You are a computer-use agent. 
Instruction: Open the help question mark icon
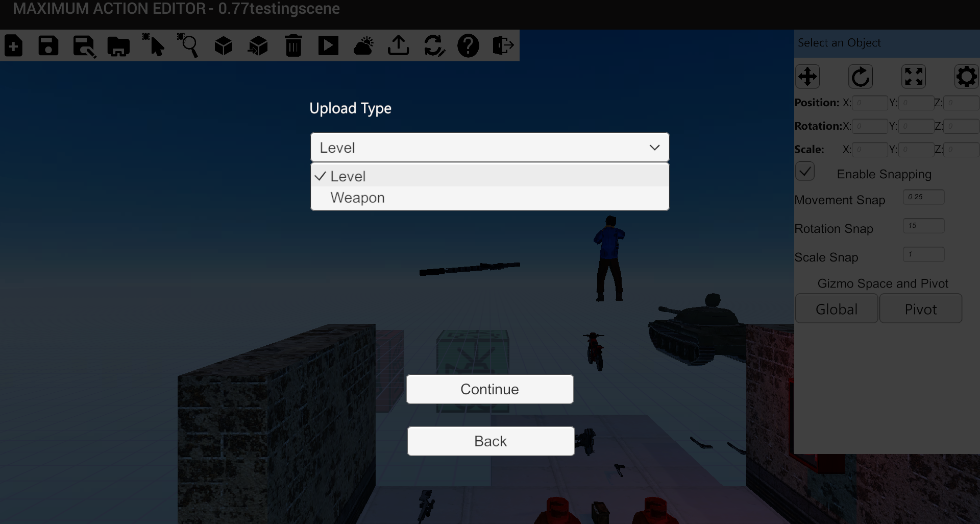(468, 46)
